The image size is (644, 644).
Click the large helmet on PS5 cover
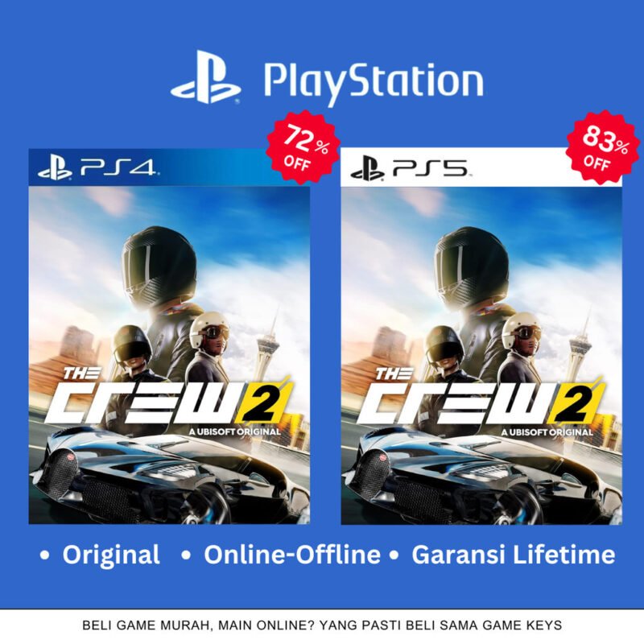point(472,266)
